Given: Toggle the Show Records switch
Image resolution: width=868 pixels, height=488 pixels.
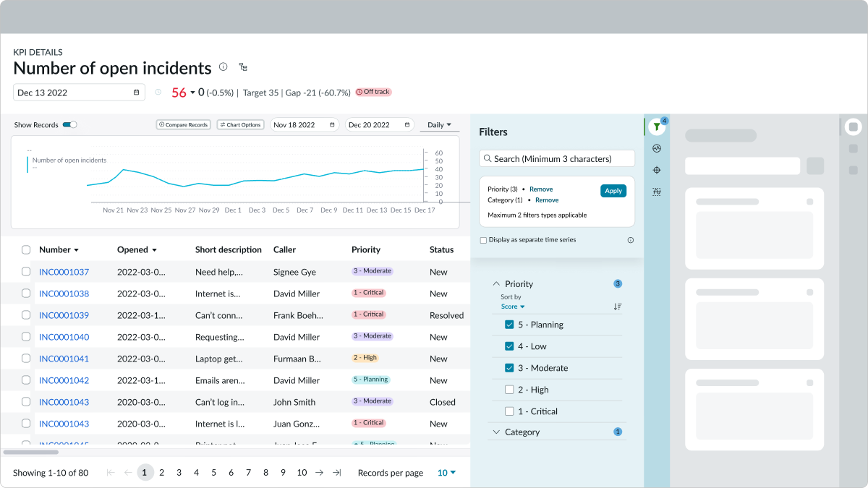Looking at the screenshot, I should tap(69, 125).
